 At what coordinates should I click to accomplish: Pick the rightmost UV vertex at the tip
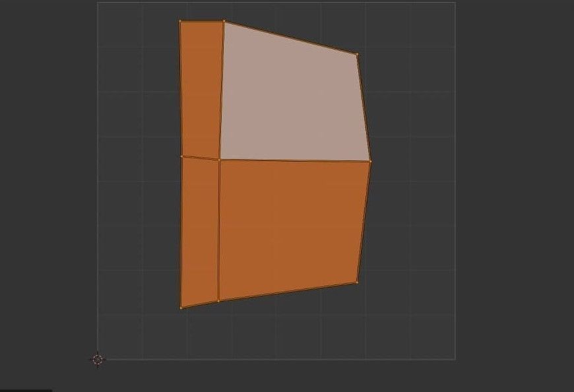(x=371, y=161)
